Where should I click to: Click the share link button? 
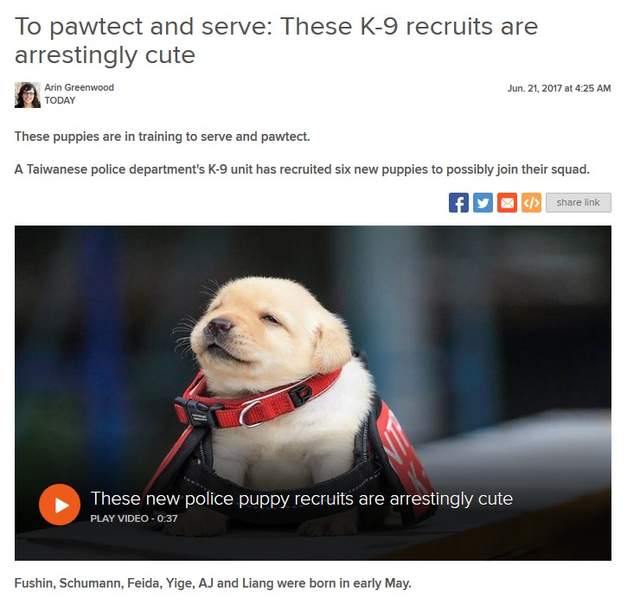tap(578, 203)
